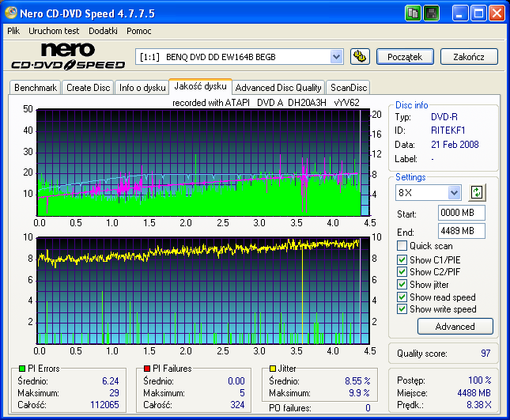Switch to the Create Disc tab
510x420 pixels.
point(88,88)
